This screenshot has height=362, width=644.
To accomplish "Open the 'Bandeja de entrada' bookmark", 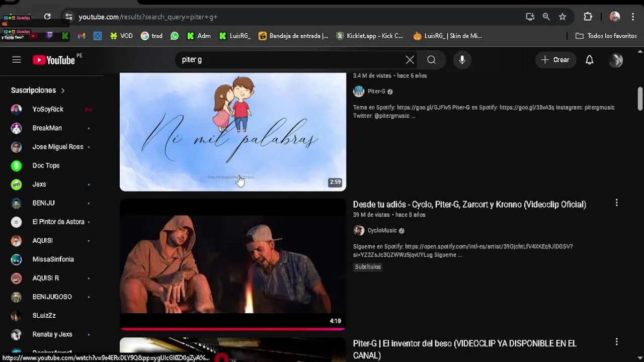I will click(x=293, y=36).
